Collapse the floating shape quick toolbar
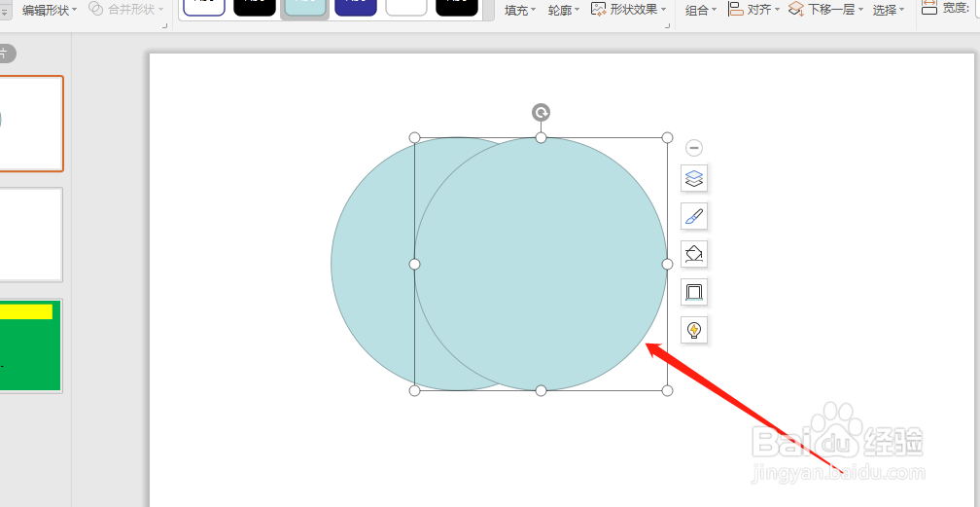The height and width of the screenshot is (507, 980). pyautogui.click(x=694, y=148)
